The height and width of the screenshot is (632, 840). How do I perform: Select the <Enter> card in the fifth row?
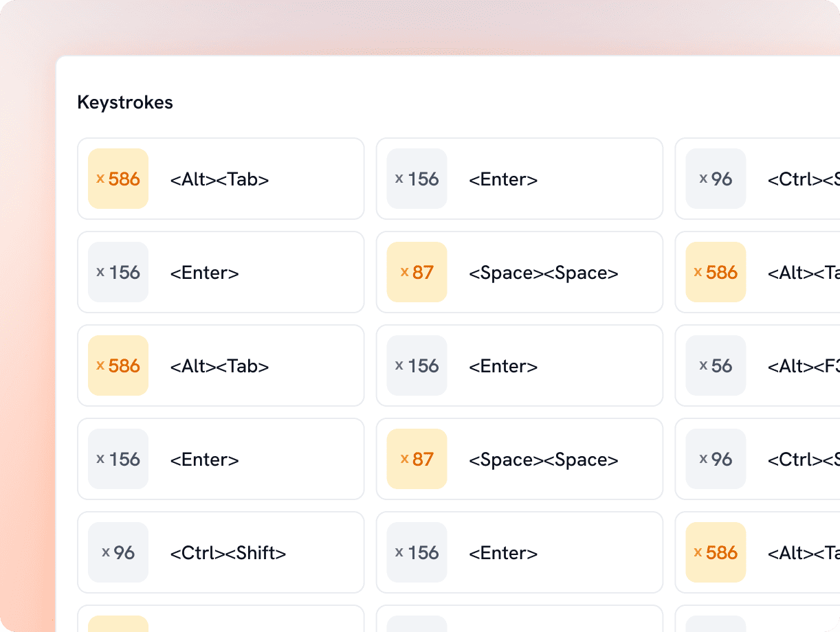tap(519, 553)
